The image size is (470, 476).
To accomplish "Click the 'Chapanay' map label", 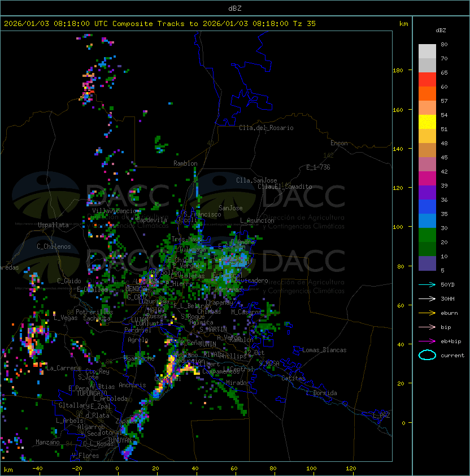I will pyautogui.click(x=219, y=302).
